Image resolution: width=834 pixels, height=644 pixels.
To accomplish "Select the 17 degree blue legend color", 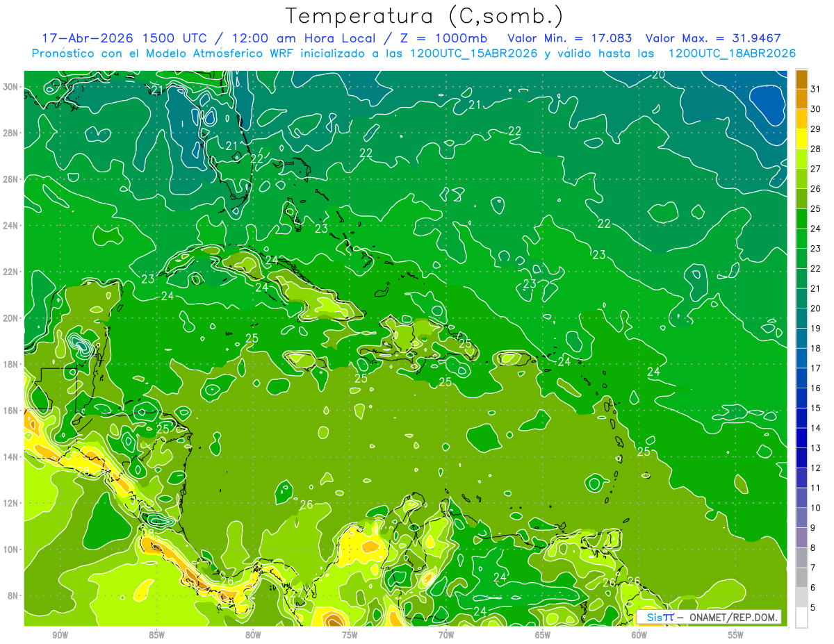I will tap(801, 358).
